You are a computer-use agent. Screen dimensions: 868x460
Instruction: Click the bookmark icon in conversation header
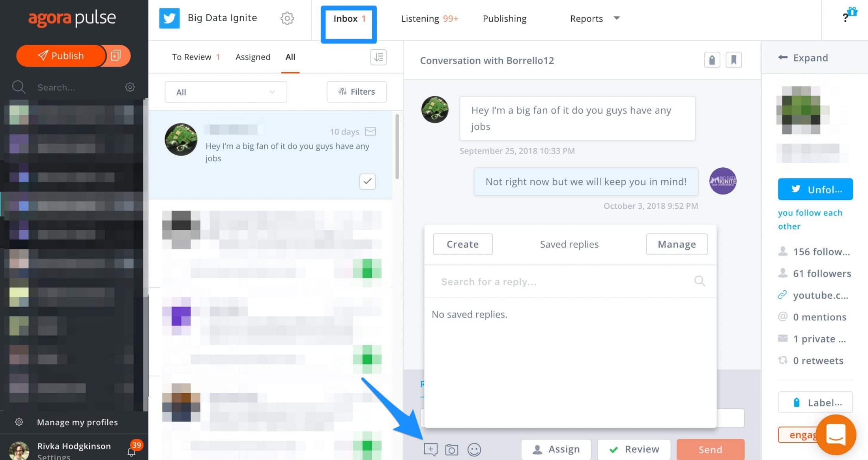pyautogui.click(x=734, y=60)
